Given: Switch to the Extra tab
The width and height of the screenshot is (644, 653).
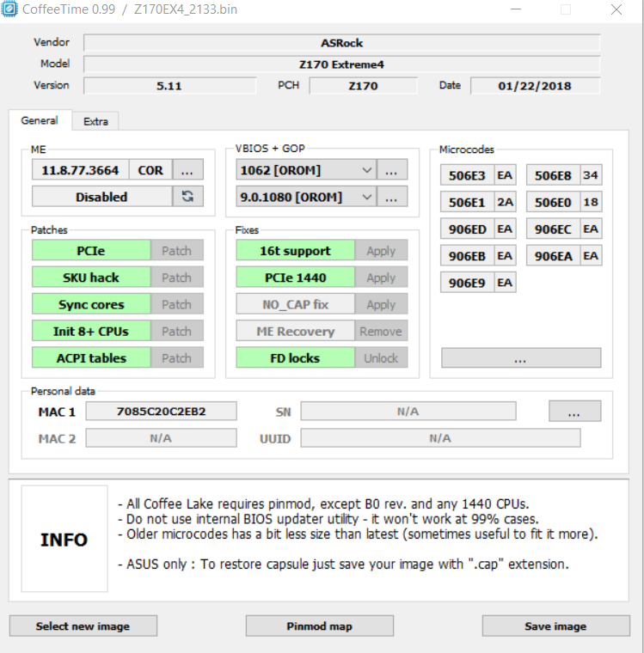Looking at the screenshot, I should click(95, 121).
